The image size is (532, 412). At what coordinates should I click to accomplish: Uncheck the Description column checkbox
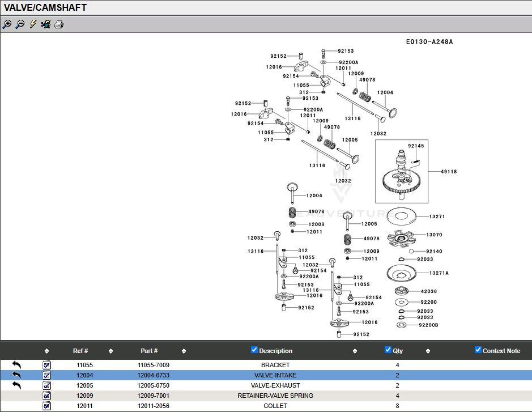254,350
